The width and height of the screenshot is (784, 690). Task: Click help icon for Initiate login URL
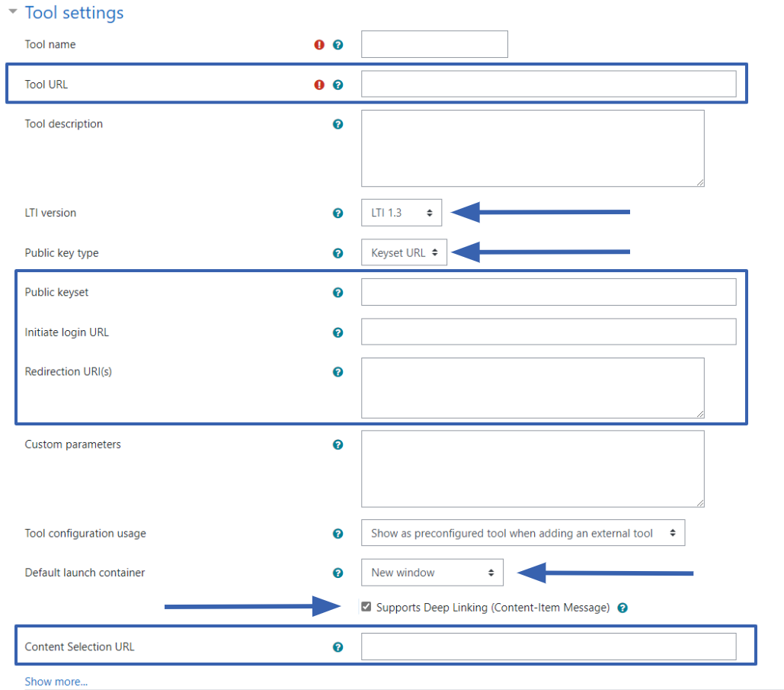[338, 332]
